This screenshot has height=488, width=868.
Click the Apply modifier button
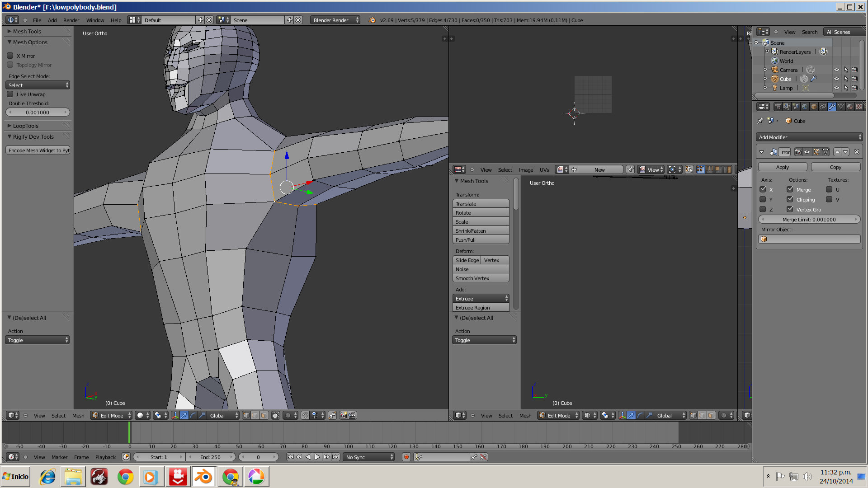point(782,167)
